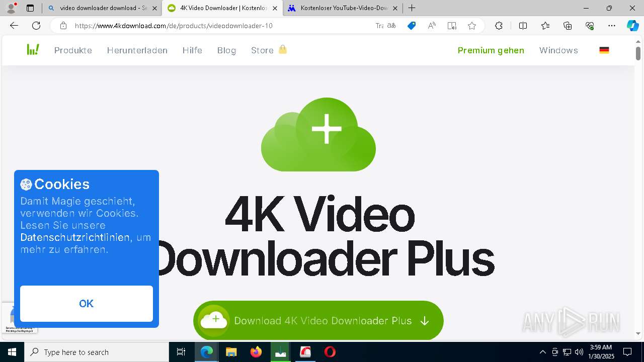This screenshot has width=644, height=362.
Task: Switch to Kostenloser YouTube-Video-Downloader tab
Action: pyautogui.click(x=344, y=8)
